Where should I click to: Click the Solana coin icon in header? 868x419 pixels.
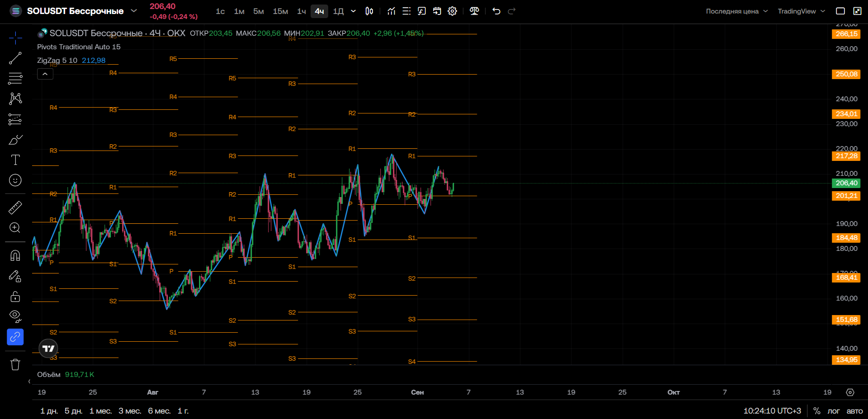(x=16, y=11)
